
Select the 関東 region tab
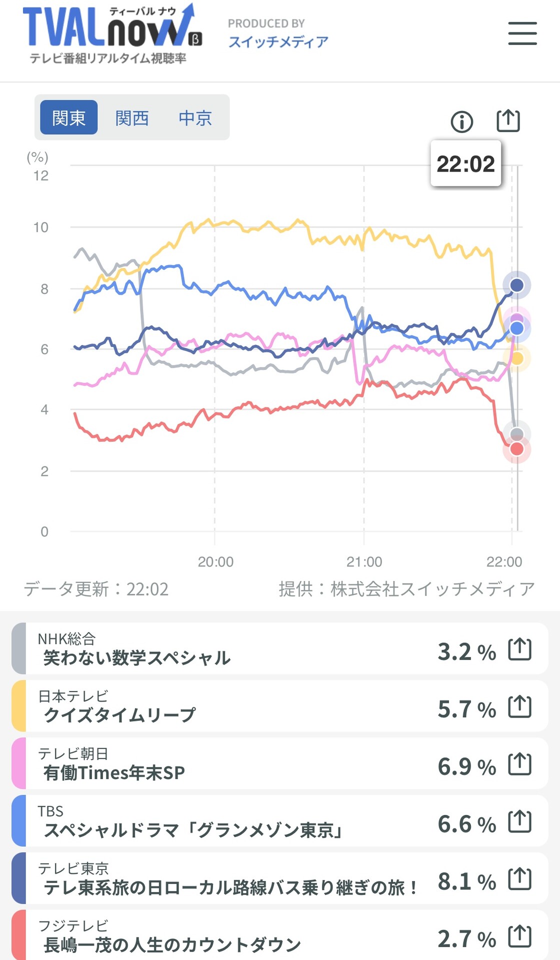[68, 117]
